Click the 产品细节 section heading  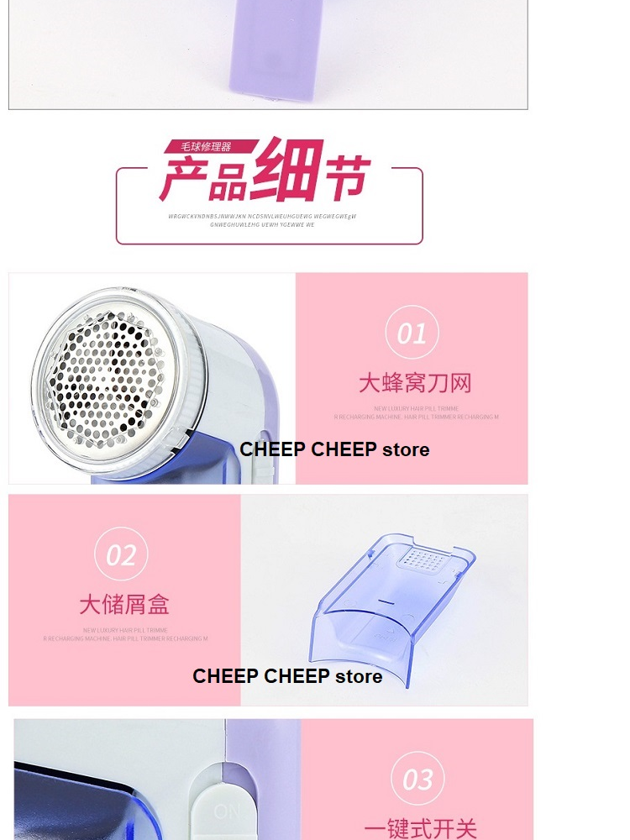click(265, 172)
